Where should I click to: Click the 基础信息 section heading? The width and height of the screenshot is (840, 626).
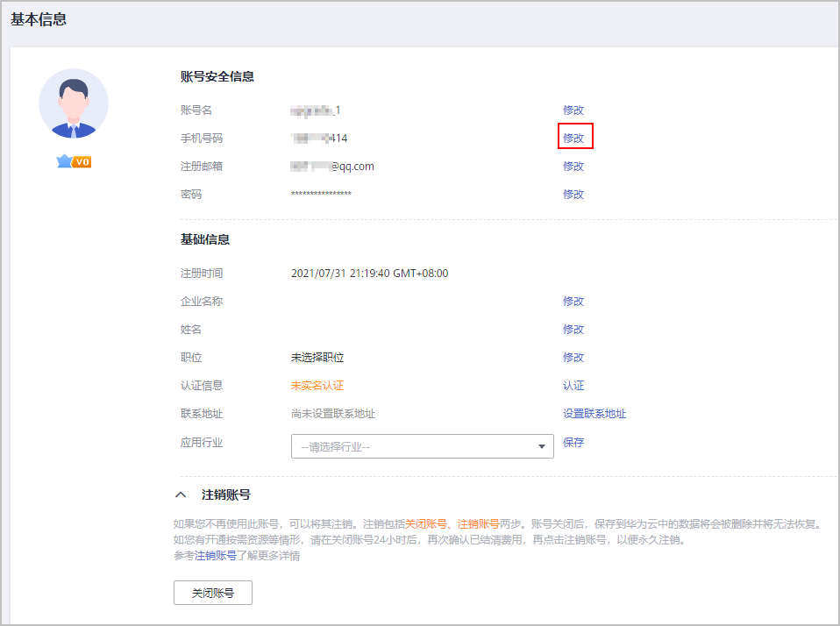(204, 239)
